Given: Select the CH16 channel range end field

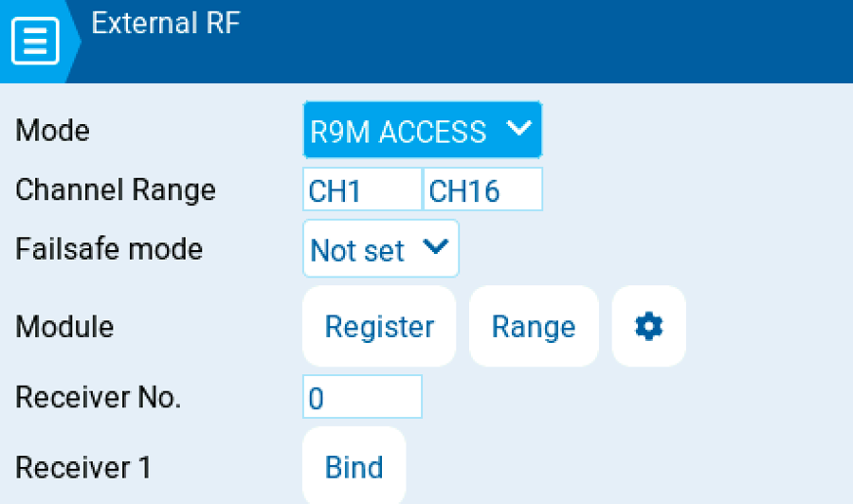Looking at the screenshot, I should 482,189.
